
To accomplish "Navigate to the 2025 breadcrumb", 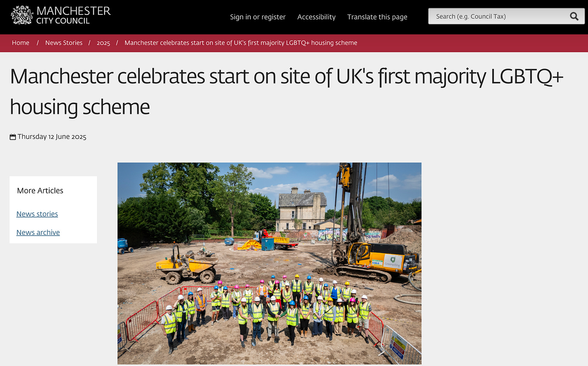I will 103,43.
